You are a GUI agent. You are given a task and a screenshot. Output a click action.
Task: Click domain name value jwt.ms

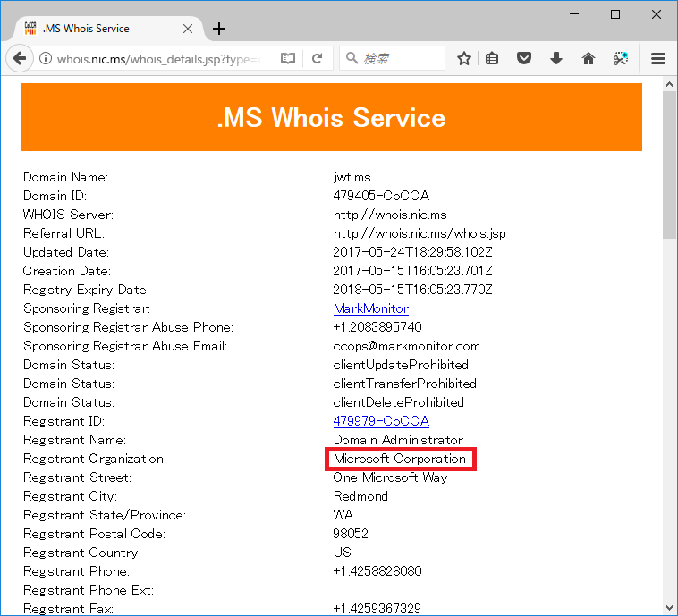[352, 177]
